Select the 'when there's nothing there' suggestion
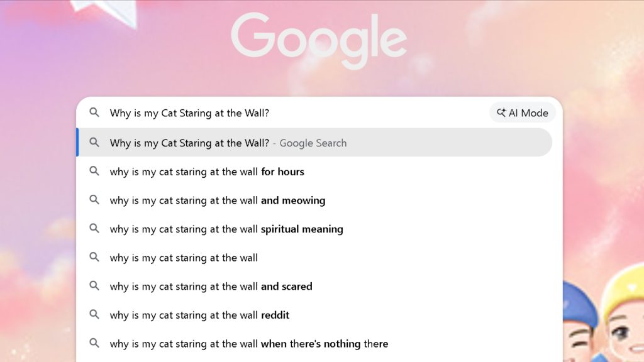Screen dimensions: 644x362 coord(248,343)
